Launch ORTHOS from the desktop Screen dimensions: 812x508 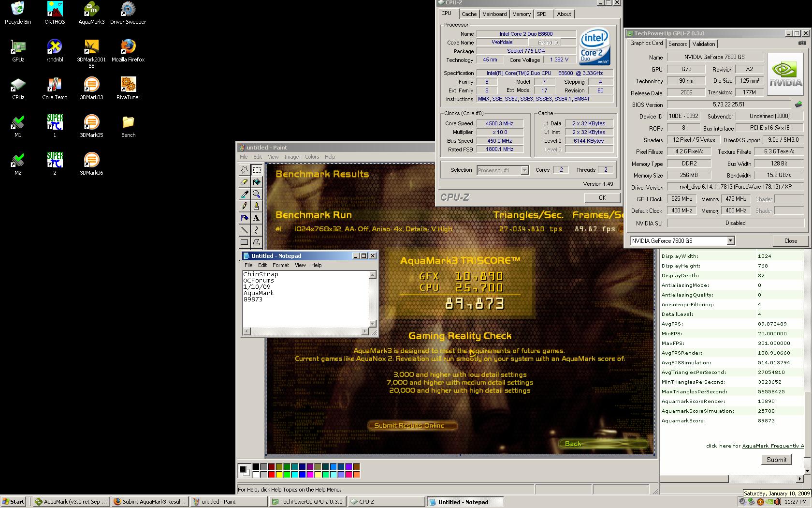click(55, 13)
